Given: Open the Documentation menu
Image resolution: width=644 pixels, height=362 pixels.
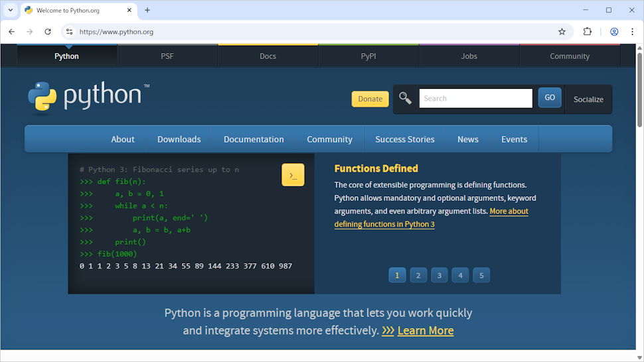Looking at the screenshot, I should [254, 139].
